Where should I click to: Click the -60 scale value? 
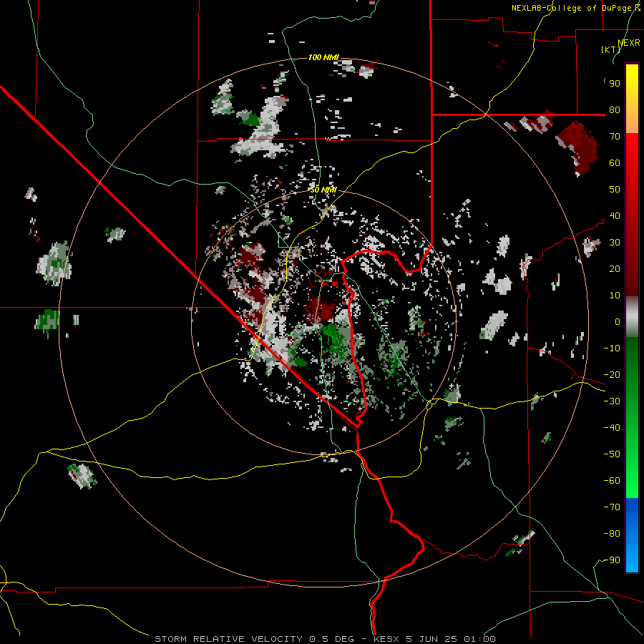(612, 481)
